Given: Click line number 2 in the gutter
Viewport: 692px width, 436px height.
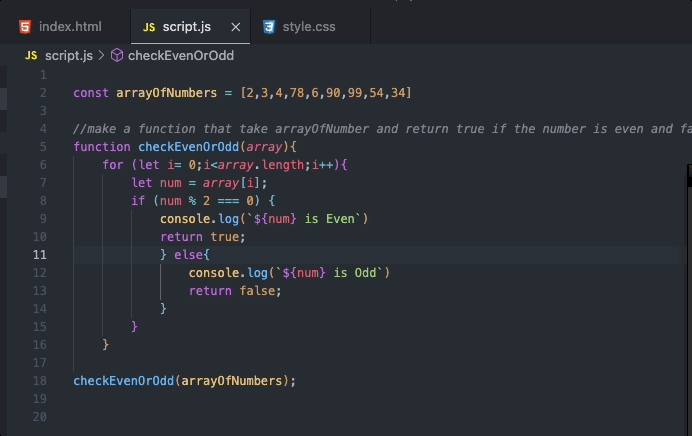Looking at the screenshot, I should [x=43, y=93].
